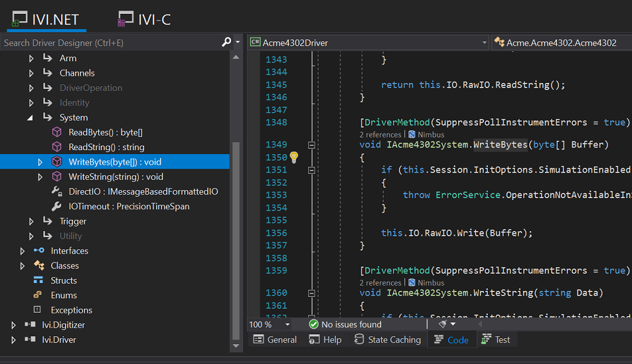The width and height of the screenshot is (632, 364).
Task: Expand the Trigger node
Action: click(32, 221)
